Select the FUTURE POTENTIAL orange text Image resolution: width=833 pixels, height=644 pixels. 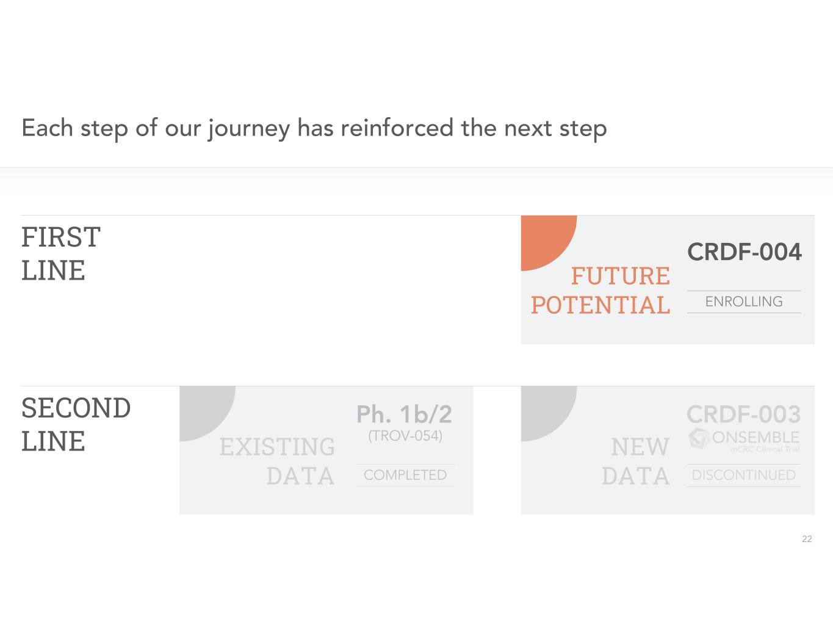point(601,291)
